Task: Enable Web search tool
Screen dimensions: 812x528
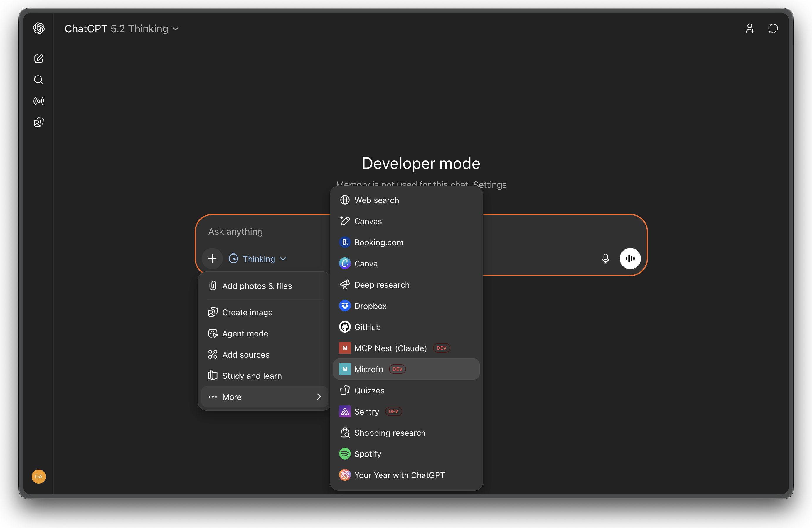Action: click(406, 200)
